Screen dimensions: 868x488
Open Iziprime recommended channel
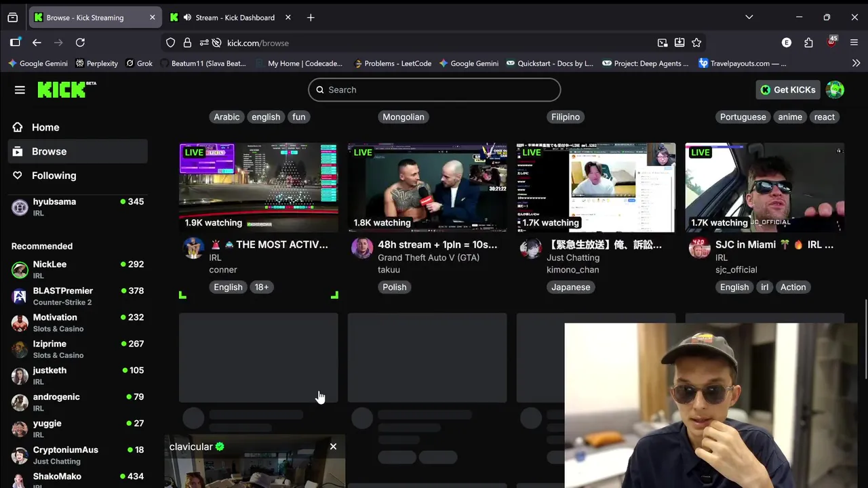coord(77,348)
